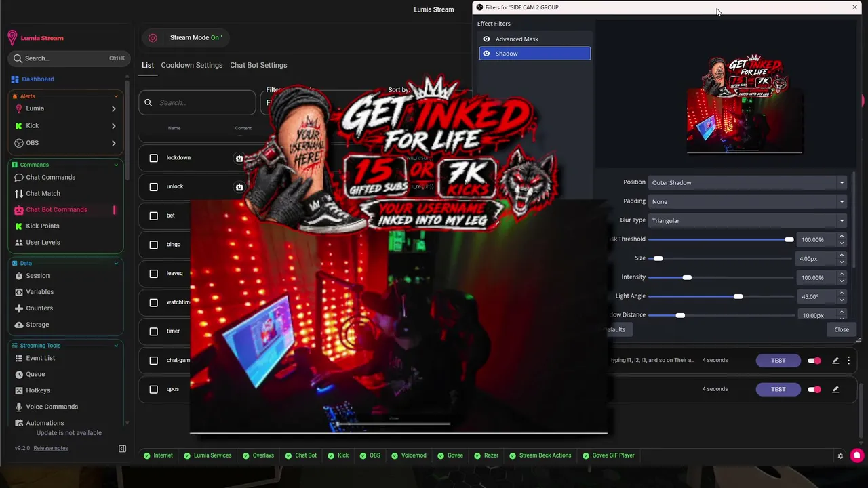Click TEST for the qpos command

pos(778,390)
